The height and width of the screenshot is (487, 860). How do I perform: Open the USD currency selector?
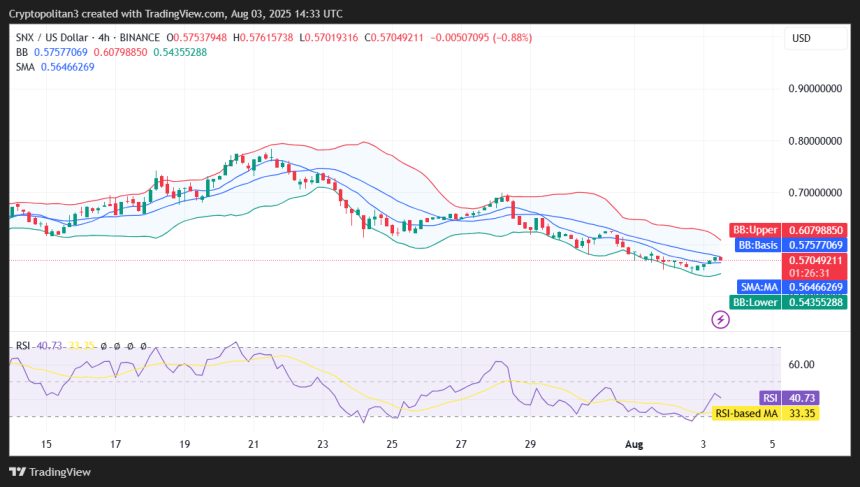pyautogui.click(x=815, y=38)
